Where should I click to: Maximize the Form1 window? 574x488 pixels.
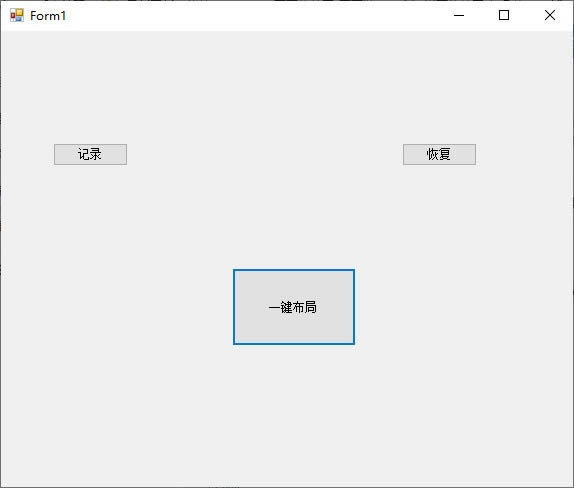tap(504, 15)
